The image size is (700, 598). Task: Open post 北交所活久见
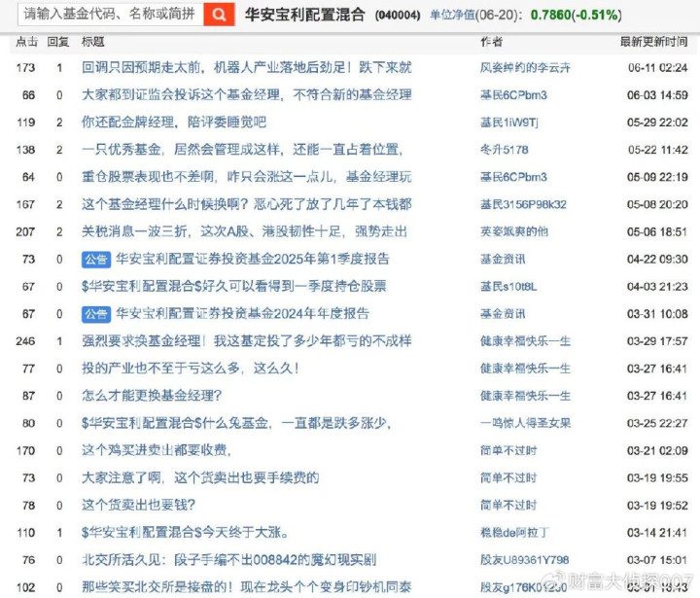[x=229, y=560]
